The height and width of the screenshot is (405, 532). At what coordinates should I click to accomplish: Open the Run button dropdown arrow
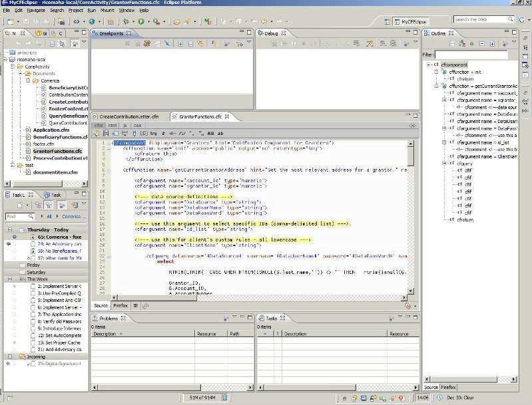click(148, 22)
